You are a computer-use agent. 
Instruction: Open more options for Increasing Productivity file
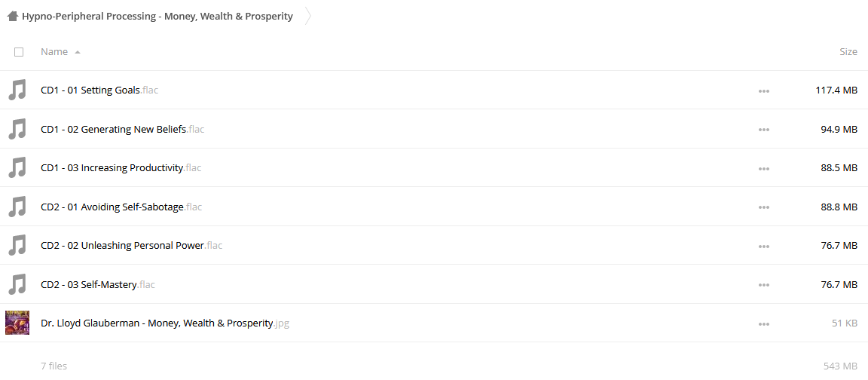click(x=764, y=168)
